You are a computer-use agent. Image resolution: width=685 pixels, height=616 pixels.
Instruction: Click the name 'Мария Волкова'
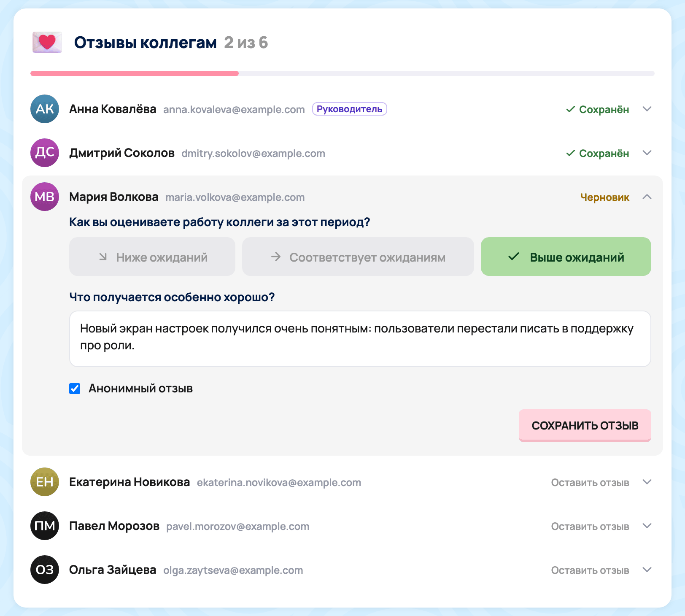(x=114, y=197)
